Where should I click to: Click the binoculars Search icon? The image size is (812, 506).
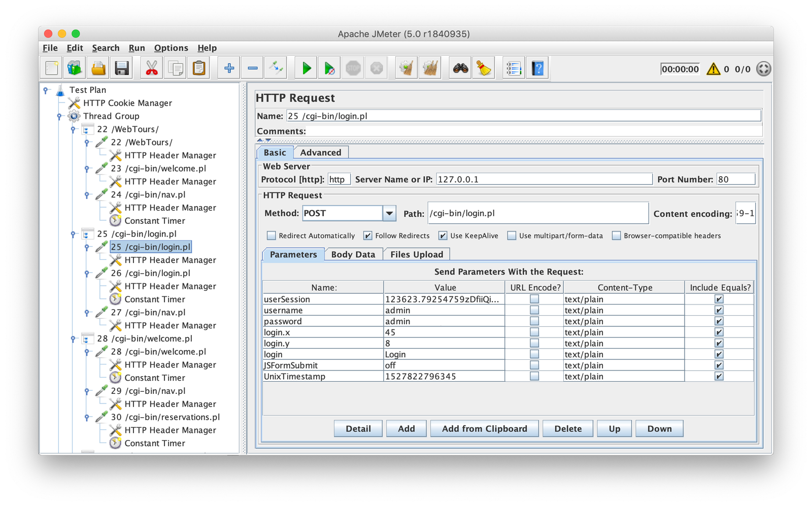point(460,68)
